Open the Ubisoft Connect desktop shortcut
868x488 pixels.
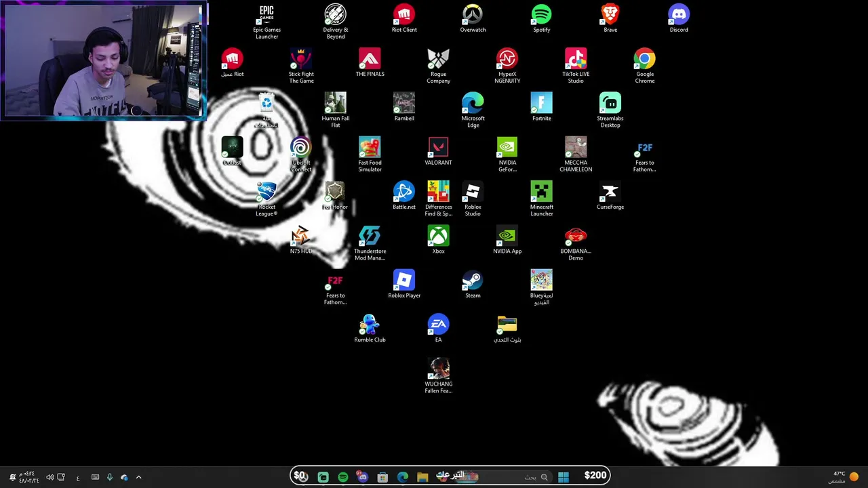pyautogui.click(x=301, y=155)
